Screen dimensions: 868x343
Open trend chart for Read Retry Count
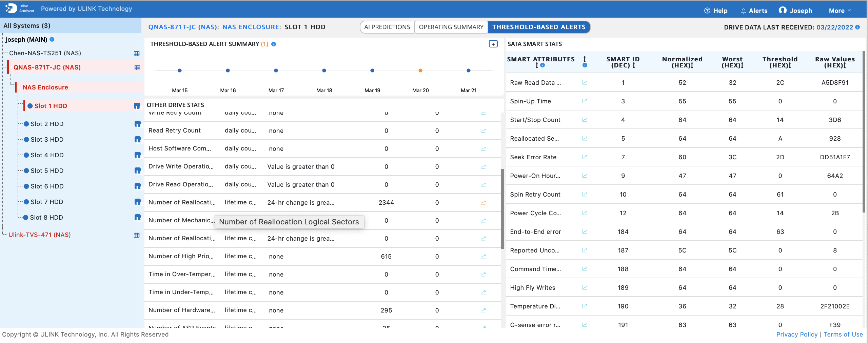[483, 130]
